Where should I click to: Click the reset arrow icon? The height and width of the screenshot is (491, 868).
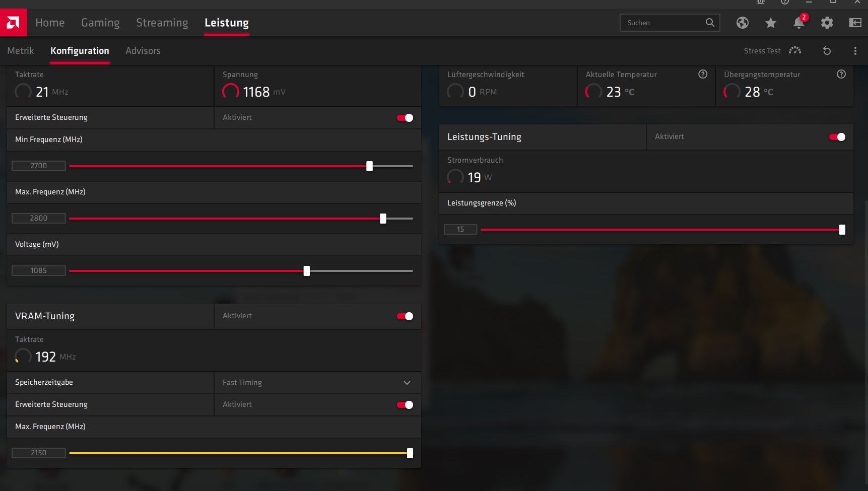[x=827, y=50]
